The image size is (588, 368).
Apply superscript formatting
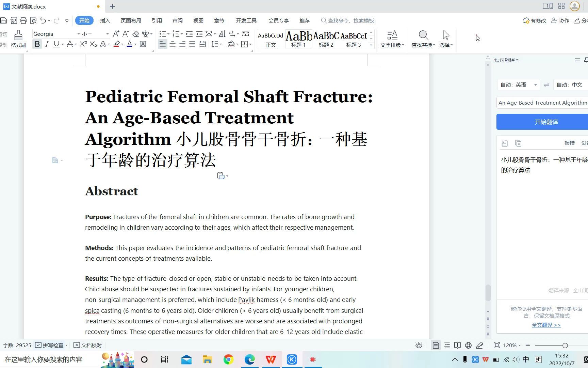83,44
